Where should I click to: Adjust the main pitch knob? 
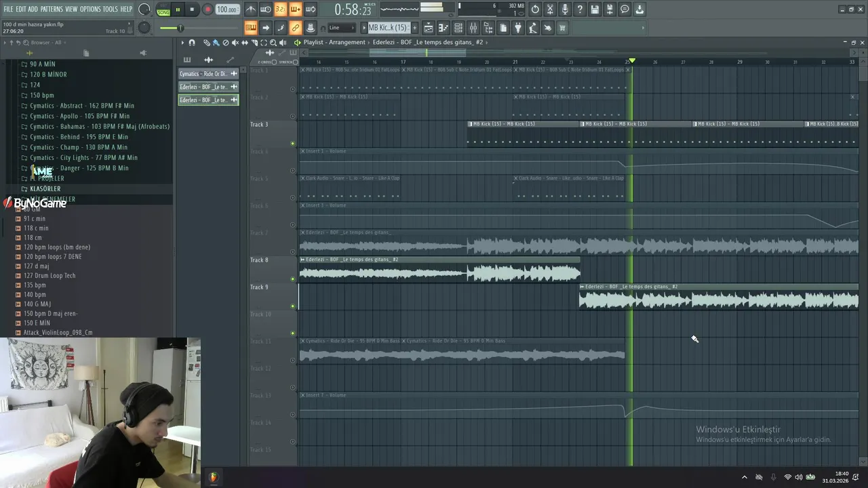coord(144,28)
